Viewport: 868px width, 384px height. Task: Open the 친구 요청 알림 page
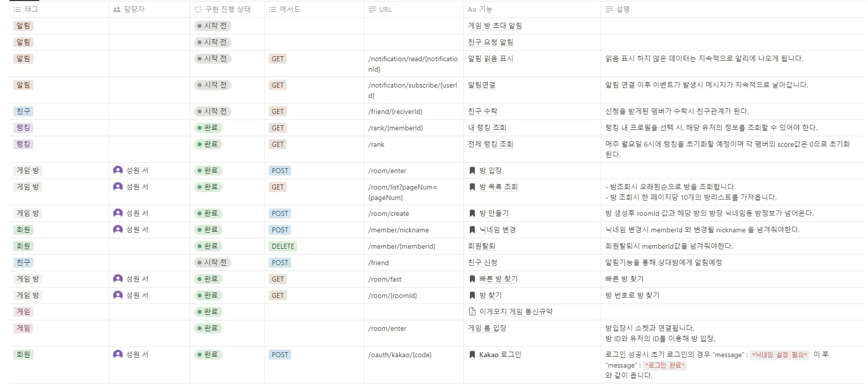[491, 42]
